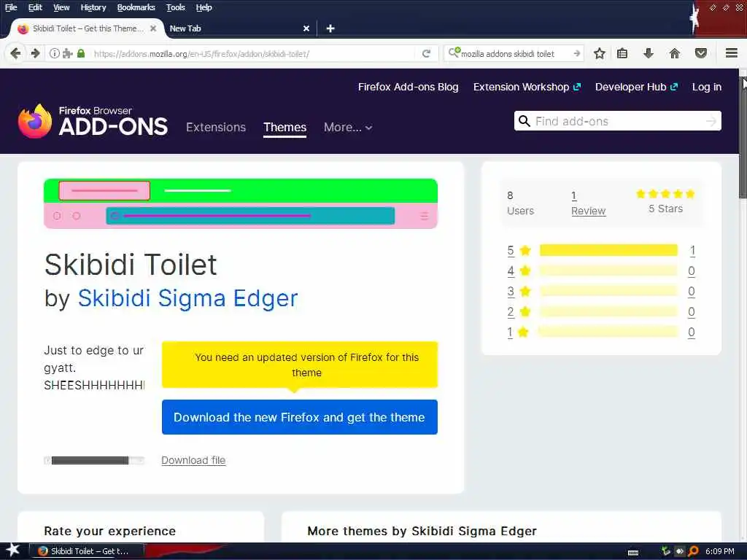Click the star menu icon on taskbar
The height and width of the screenshot is (560, 747).
(12, 550)
